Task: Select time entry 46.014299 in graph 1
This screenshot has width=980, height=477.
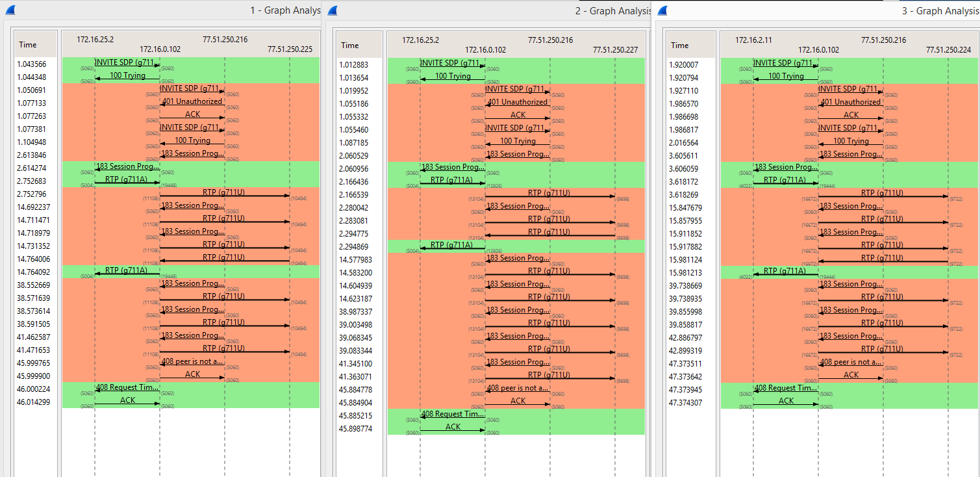Action: tap(32, 402)
